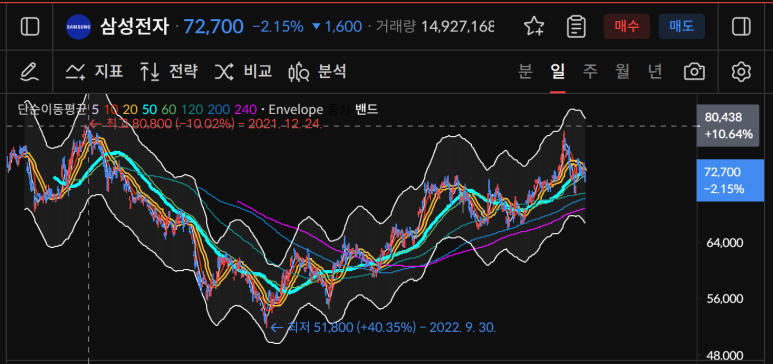This screenshot has height=364, width=773.
Task: Click the 80,438 crosshair price tag
Action: point(727,125)
